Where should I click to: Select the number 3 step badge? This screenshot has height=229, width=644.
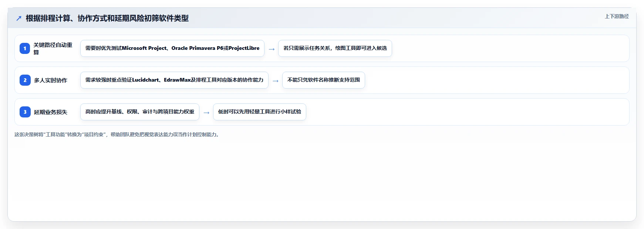tap(25, 112)
